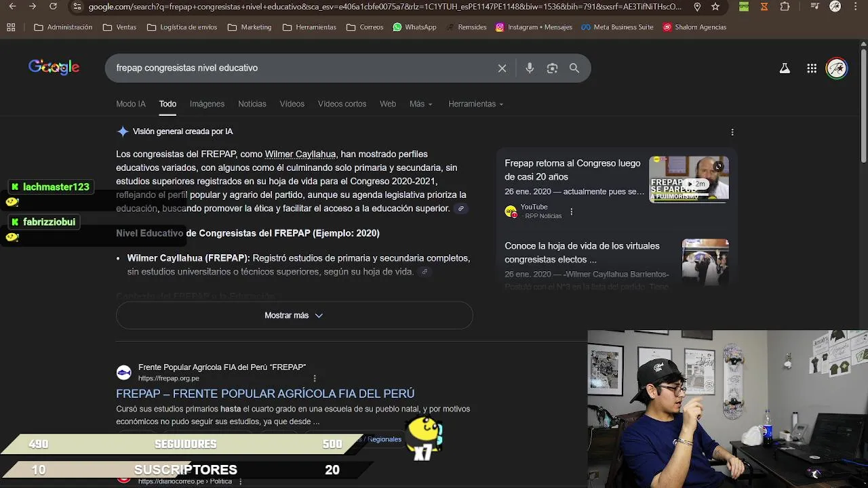Open the media control icon in toolbar
This screenshot has height=488, width=868.
click(815, 7)
